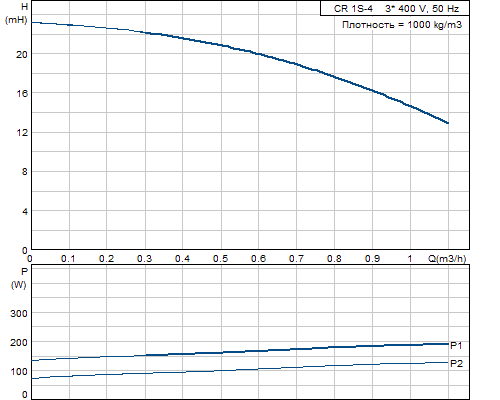Screen dimensions: 500x400
Task: Click the density label Плотность = 1000 kg/m3
Action: pos(402,25)
